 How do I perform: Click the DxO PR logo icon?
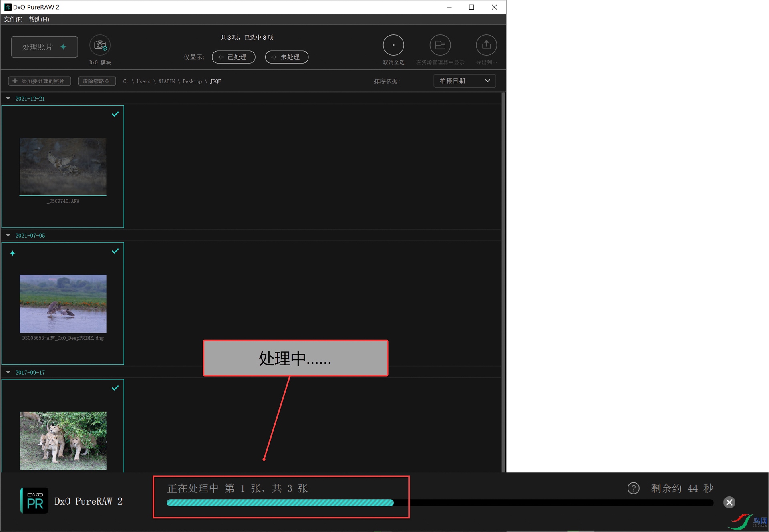point(34,500)
